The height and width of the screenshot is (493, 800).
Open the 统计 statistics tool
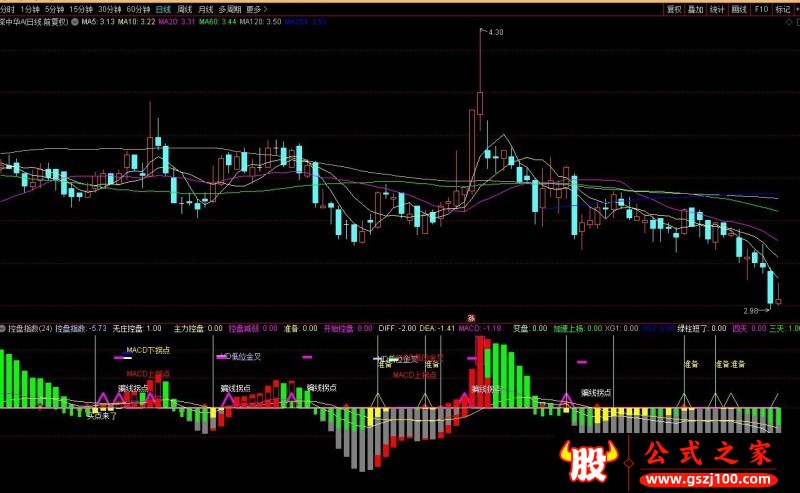717,8
